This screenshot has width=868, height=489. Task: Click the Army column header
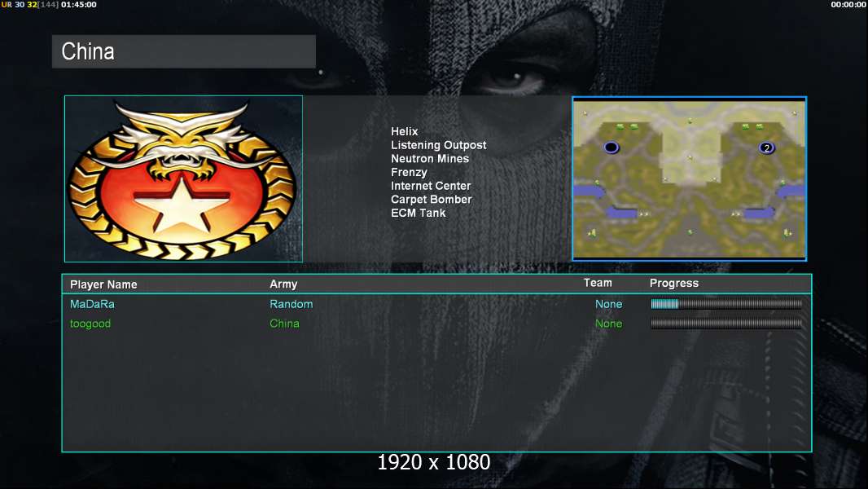(283, 284)
